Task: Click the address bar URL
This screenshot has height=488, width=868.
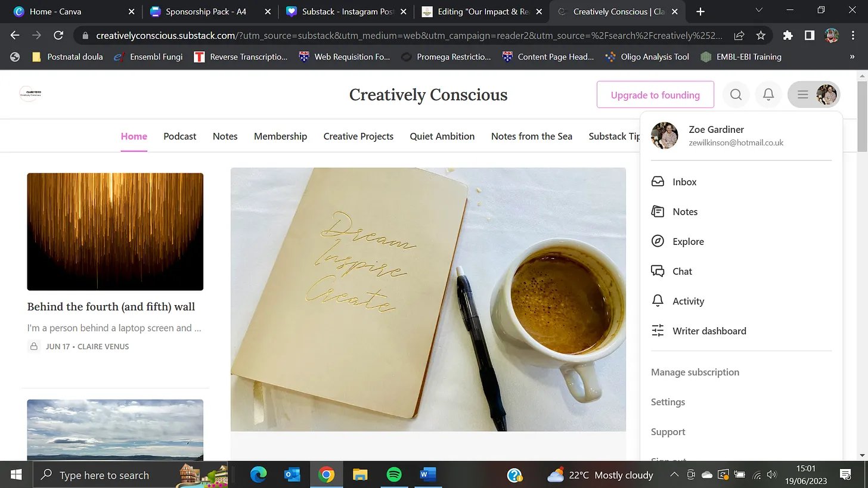Action: coord(410,35)
